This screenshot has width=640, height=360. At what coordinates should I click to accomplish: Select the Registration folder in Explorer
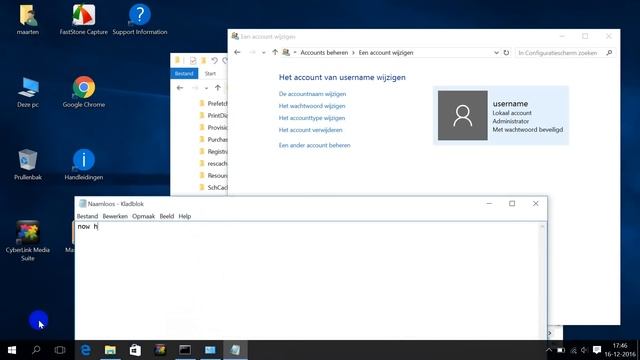pos(213,151)
